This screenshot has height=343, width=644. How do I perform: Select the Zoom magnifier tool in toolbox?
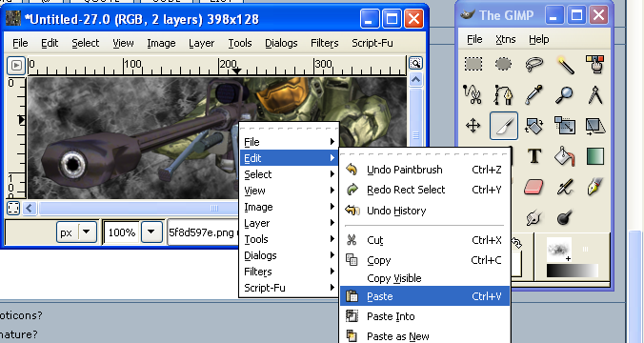pyautogui.click(x=565, y=95)
